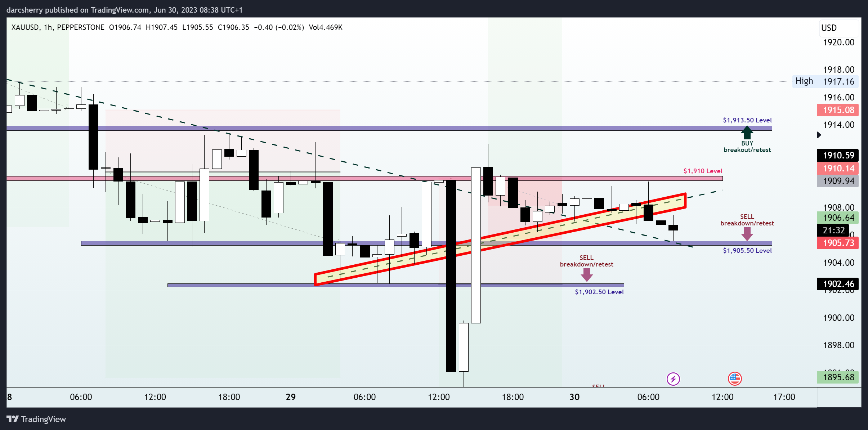Click the 1920.00 price axis label
The image size is (868, 430).
coord(838,42)
